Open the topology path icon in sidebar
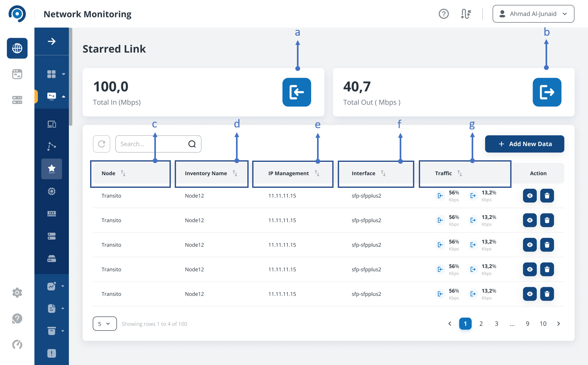The height and width of the screenshot is (365, 588). click(52, 146)
